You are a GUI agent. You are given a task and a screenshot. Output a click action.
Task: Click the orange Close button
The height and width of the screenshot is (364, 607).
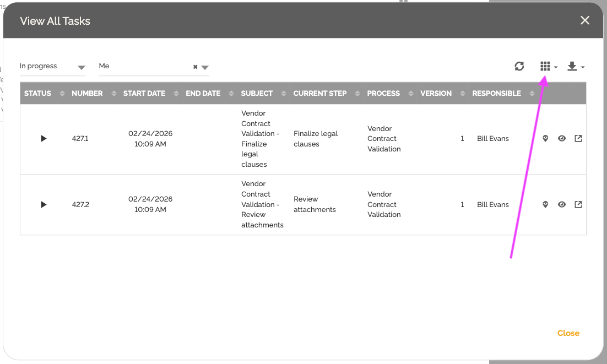[x=568, y=333]
